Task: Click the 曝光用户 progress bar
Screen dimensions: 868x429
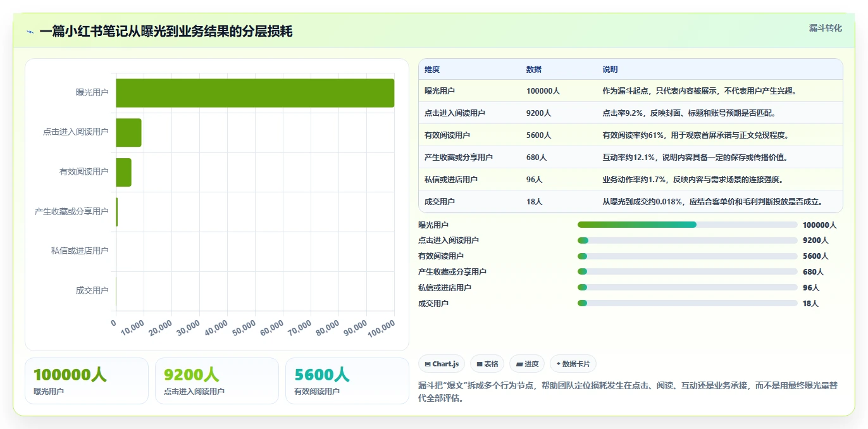Action: (x=687, y=225)
